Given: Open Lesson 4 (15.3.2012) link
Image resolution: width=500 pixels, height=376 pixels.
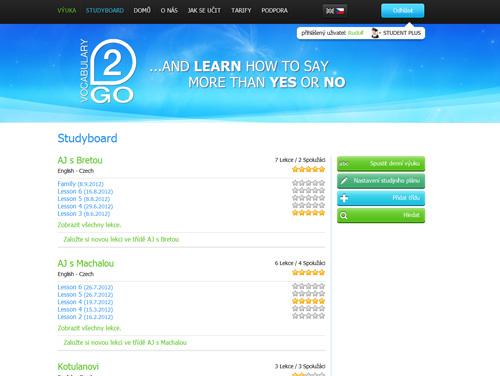Looking at the screenshot, I should tap(85, 310).
